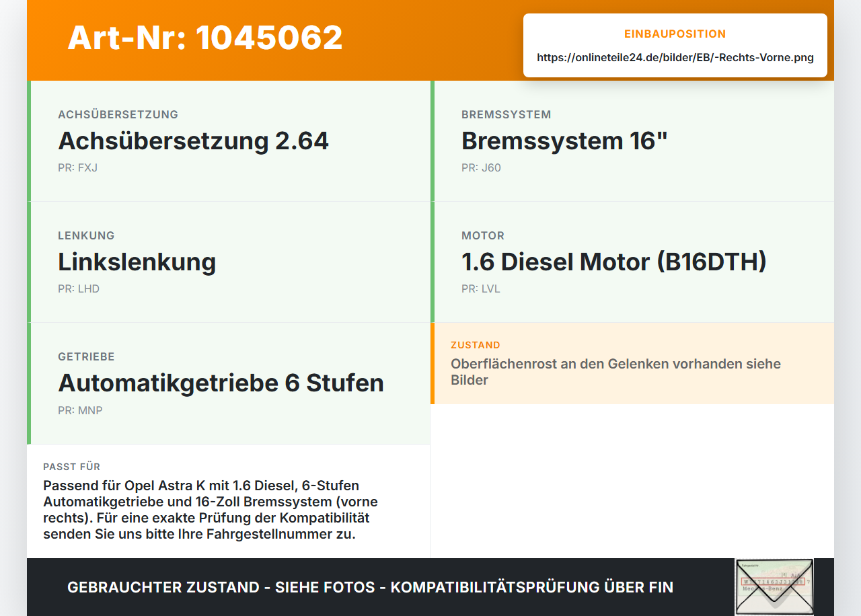Open the Rechts-Vorne.png image URL
This screenshot has height=616, width=861.
pyautogui.click(x=675, y=58)
